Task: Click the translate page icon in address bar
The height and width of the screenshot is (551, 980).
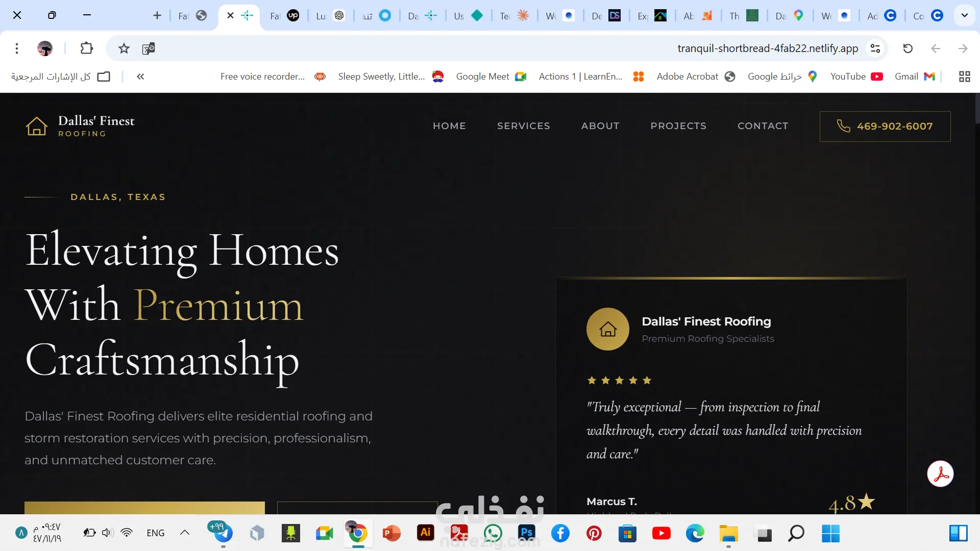Action: [x=149, y=48]
